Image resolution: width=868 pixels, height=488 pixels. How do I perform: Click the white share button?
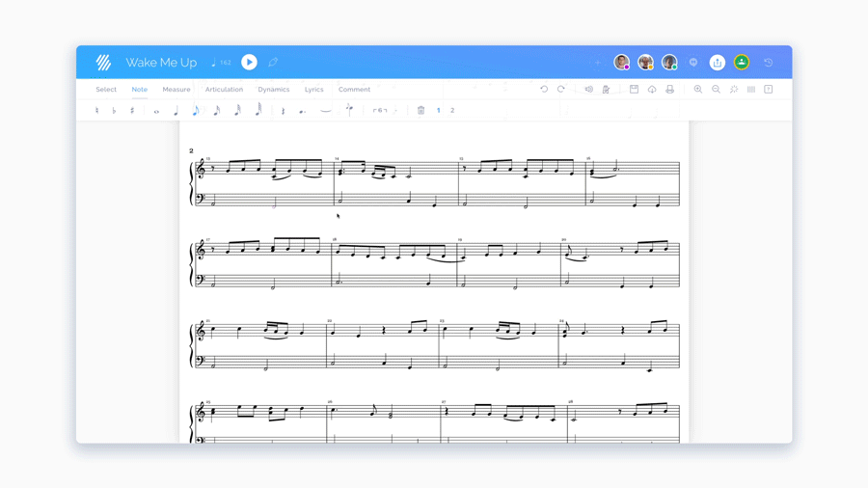click(x=718, y=62)
